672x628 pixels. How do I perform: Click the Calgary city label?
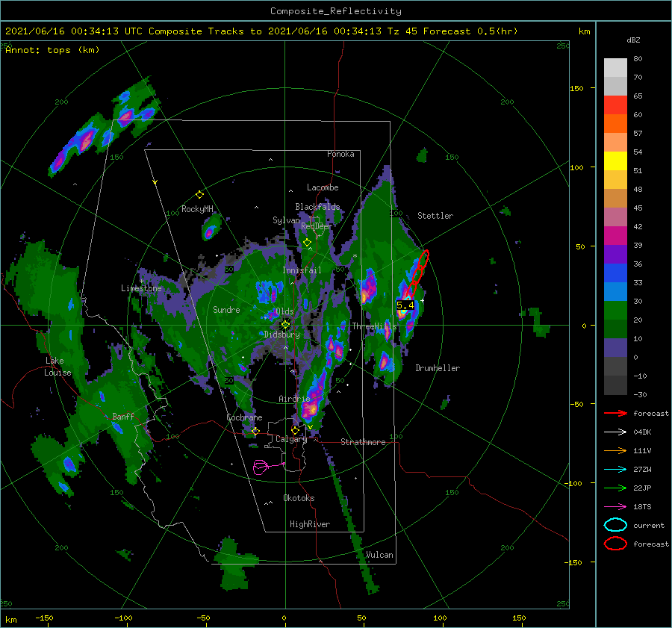(x=291, y=439)
